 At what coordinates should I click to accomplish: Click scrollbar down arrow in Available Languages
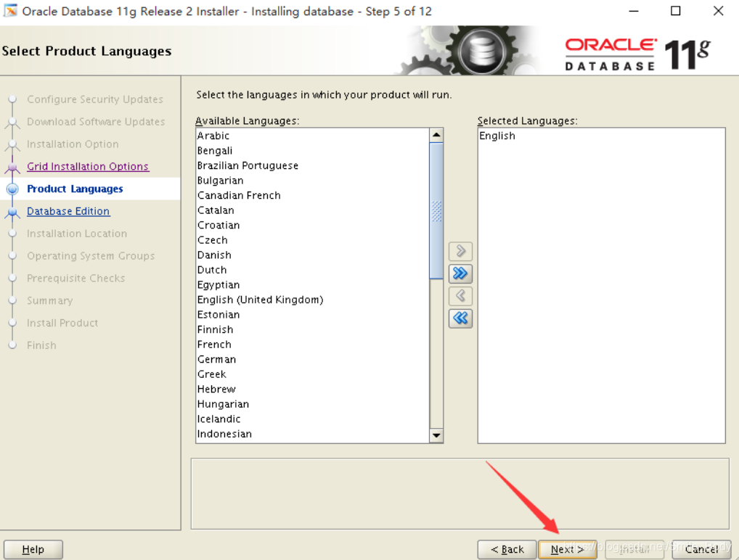(436, 435)
